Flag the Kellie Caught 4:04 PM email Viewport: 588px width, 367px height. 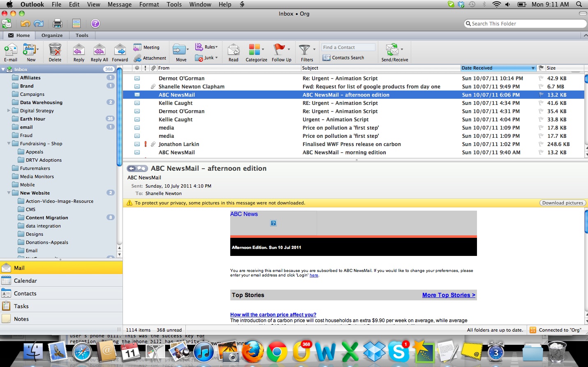(x=541, y=119)
